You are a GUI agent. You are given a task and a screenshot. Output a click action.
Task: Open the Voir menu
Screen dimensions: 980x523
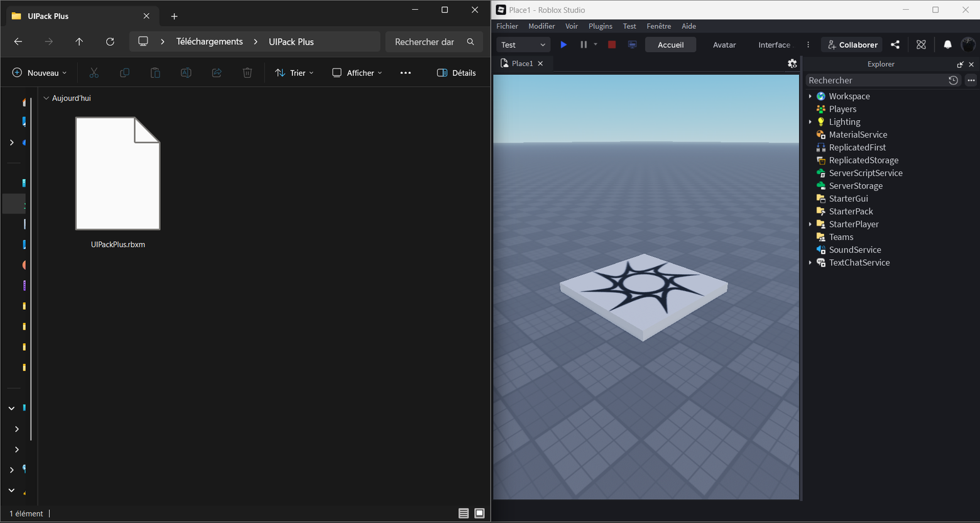point(572,26)
